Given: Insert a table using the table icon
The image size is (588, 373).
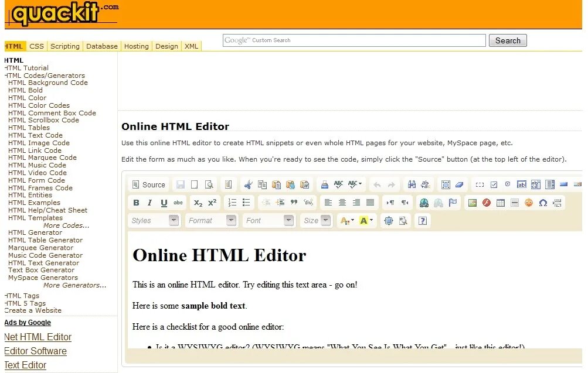Looking at the screenshot, I should (502, 202).
